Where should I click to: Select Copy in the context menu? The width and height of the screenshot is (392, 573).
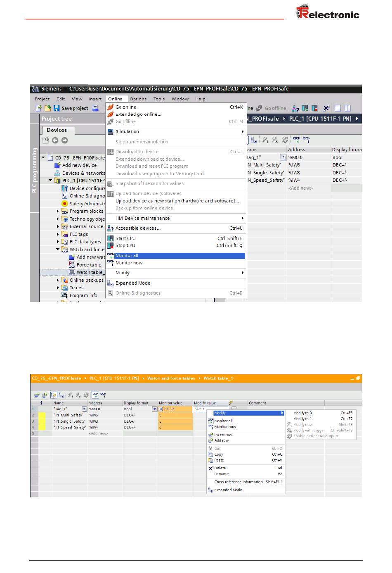246,454
